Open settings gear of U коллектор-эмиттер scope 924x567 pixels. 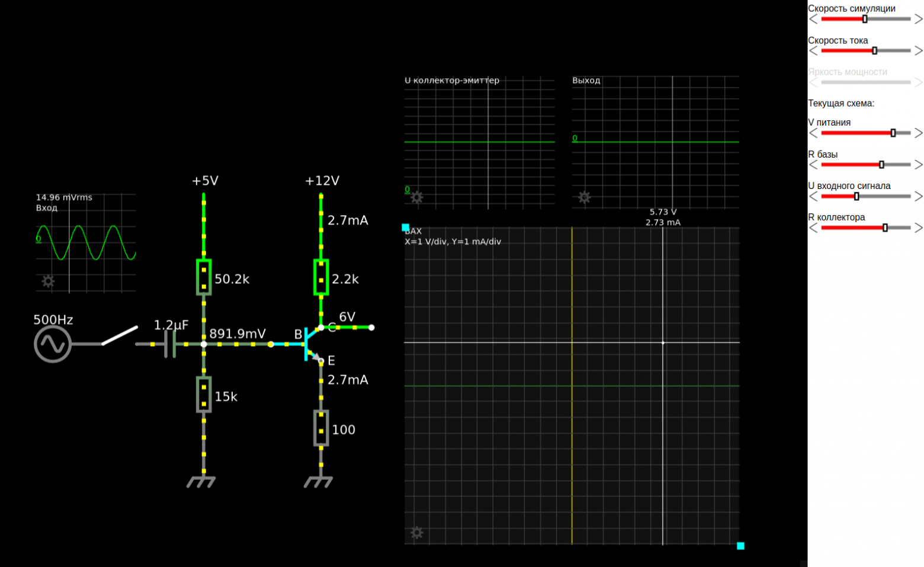pyautogui.click(x=417, y=197)
